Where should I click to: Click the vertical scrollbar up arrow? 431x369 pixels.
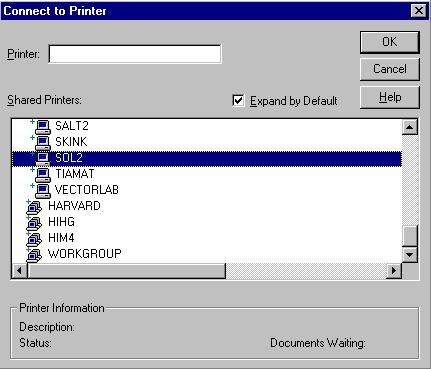coord(410,127)
